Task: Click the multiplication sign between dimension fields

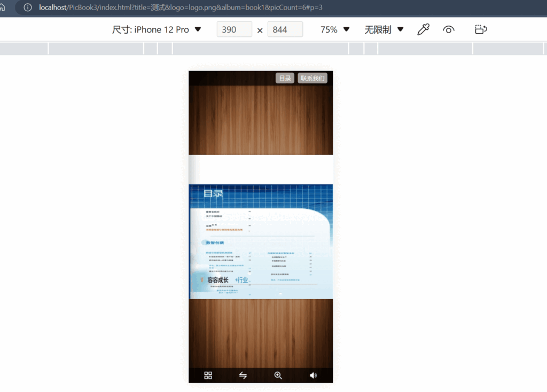Action: coord(260,29)
